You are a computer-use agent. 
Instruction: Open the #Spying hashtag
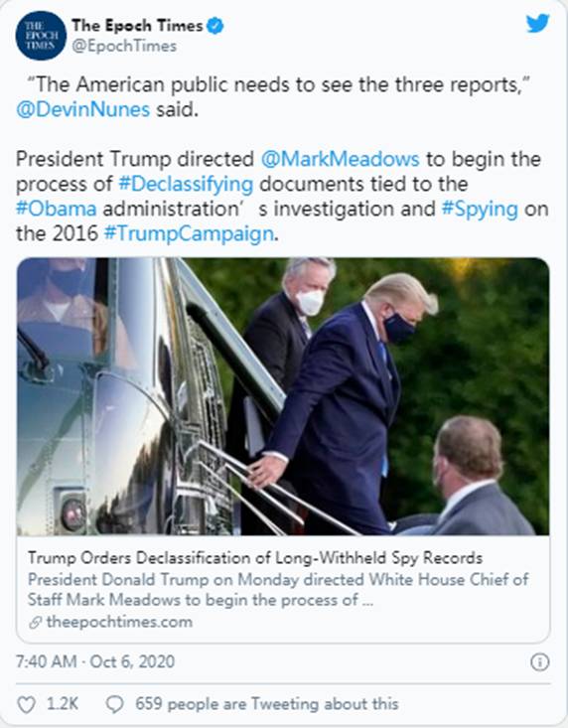coord(480,210)
